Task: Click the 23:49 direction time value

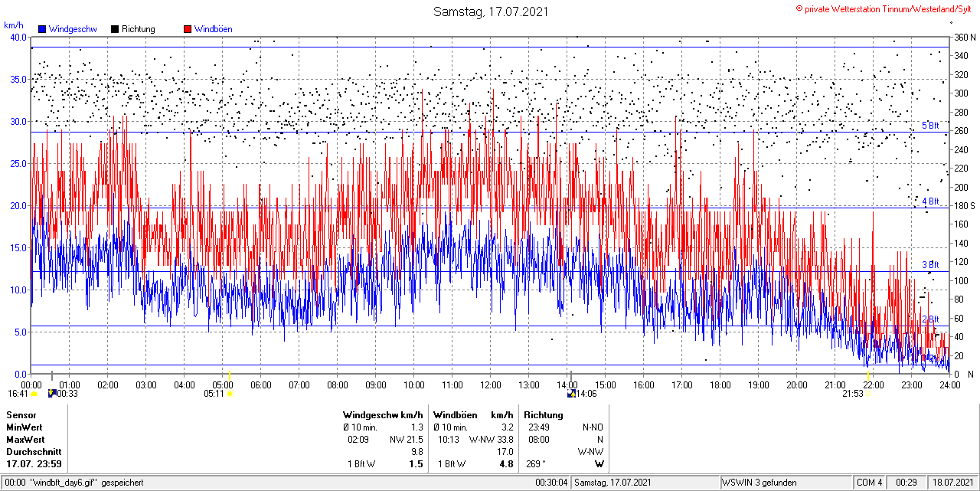Action: click(539, 427)
